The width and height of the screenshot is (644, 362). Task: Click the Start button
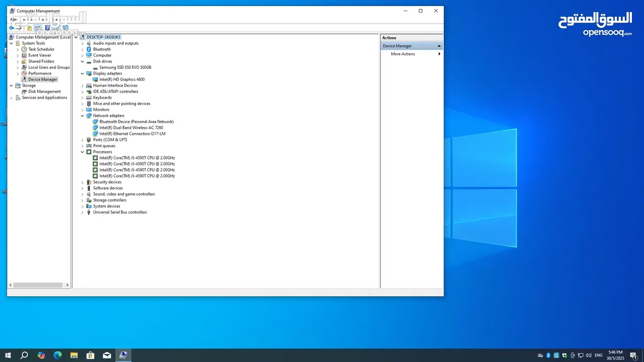8,355
